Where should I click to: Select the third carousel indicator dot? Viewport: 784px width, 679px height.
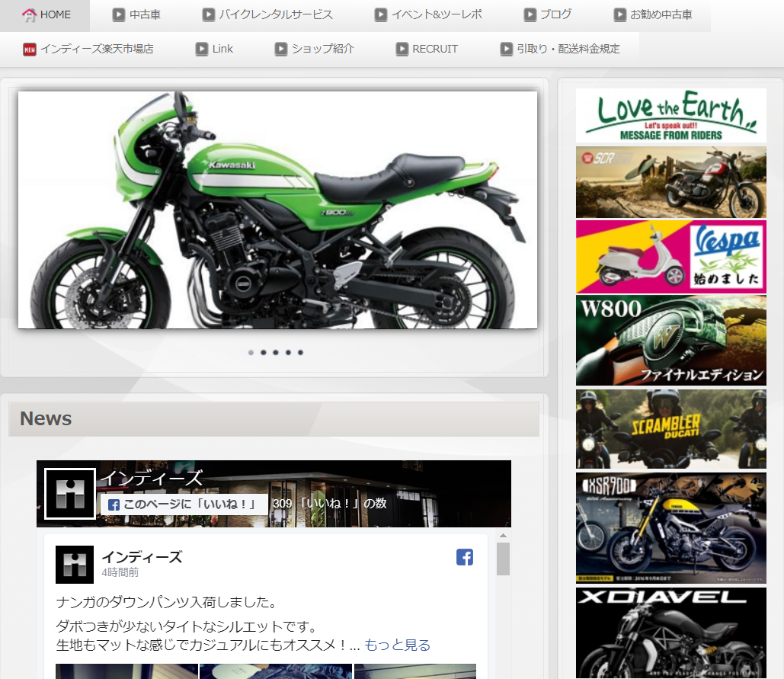coord(275,353)
